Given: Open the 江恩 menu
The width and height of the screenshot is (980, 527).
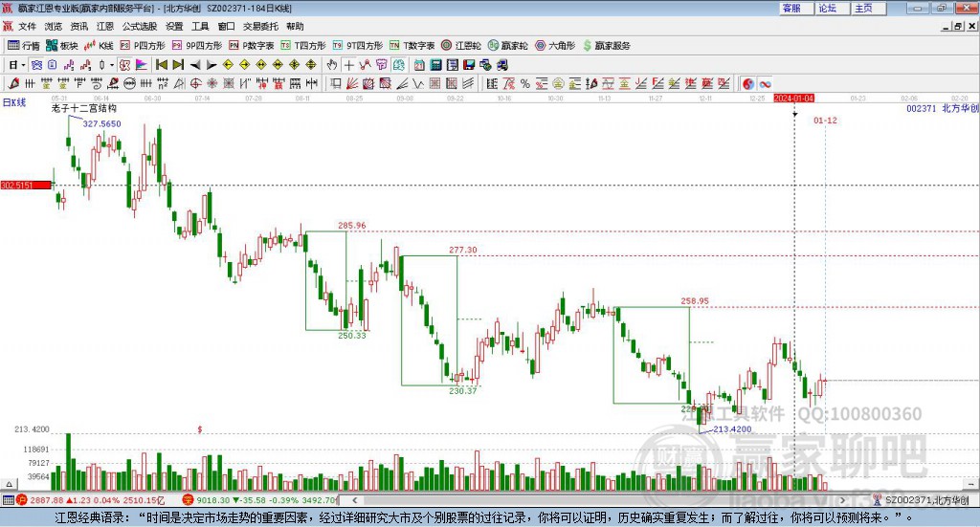Looking at the screenshot, I should 105,26.
